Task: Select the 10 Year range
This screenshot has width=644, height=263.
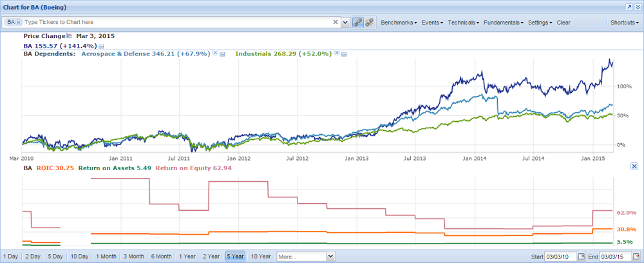Action: click(260, 257)
